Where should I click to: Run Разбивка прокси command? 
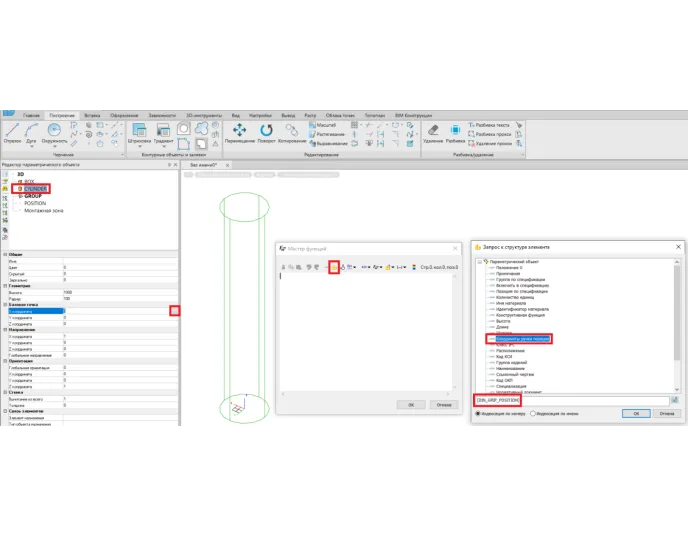490,134
